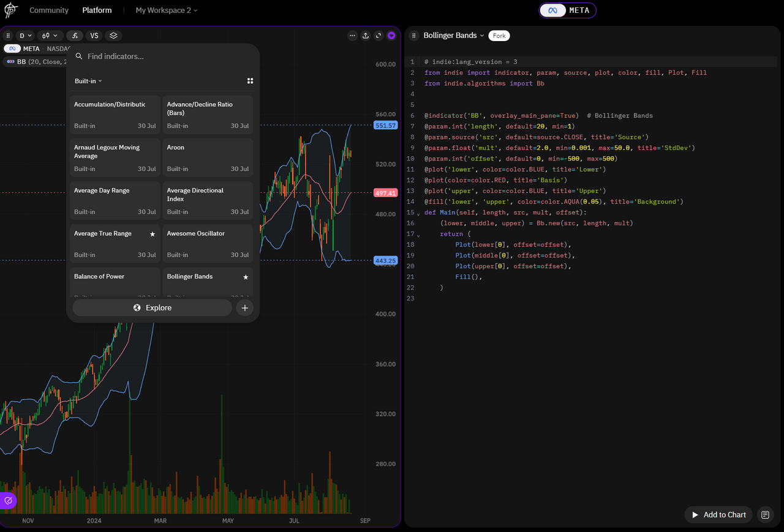
Task: Select Arnaud Legoux Moving Average indicator
Action: tap(115, 157)
